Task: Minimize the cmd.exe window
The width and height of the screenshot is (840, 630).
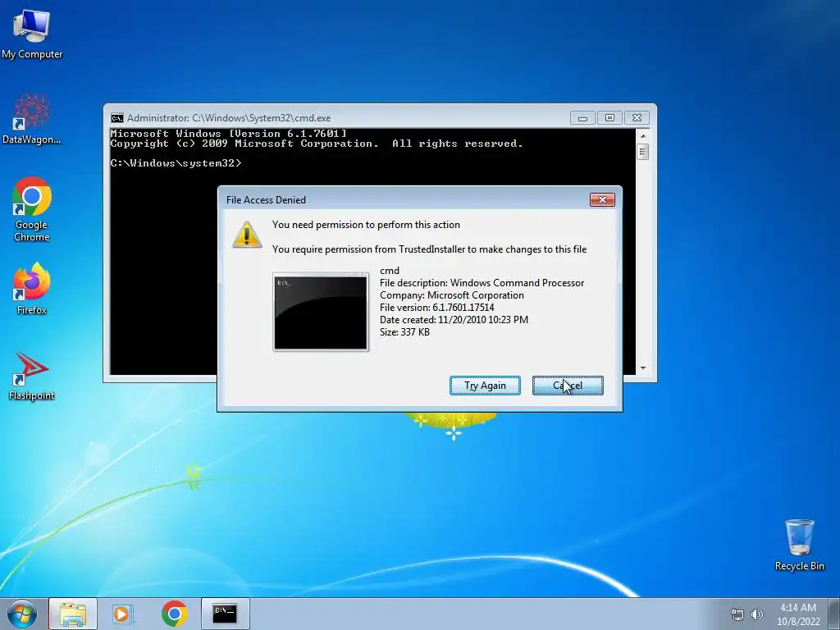Action: [x=583, y=118]
